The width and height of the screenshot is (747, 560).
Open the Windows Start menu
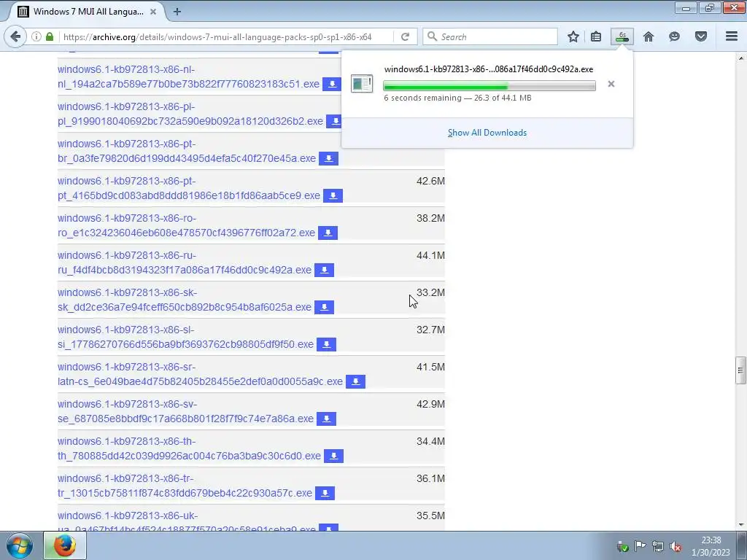point(20,545)
